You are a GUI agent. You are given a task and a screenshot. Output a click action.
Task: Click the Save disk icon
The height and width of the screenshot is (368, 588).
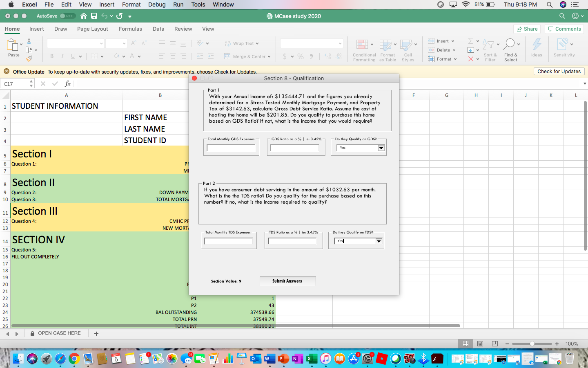click(x=94, y=16)
